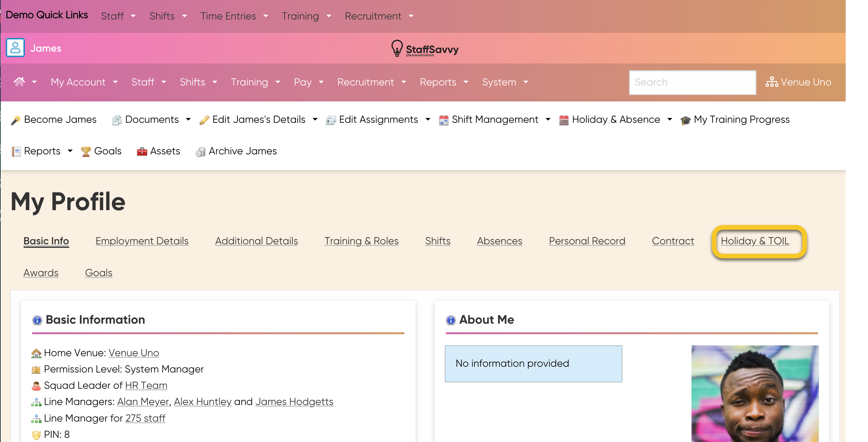The width and height of the screenshot is (868, 442).
Task: Click the Archive James icon
Action: click(200, 151)
